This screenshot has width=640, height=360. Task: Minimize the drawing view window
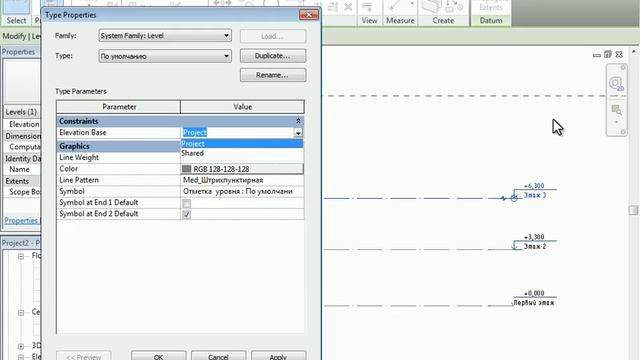597,55
